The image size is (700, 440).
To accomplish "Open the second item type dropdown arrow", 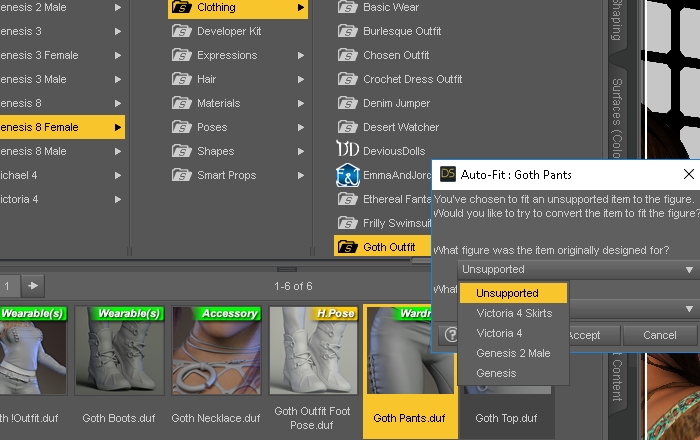I will (689, 309).
